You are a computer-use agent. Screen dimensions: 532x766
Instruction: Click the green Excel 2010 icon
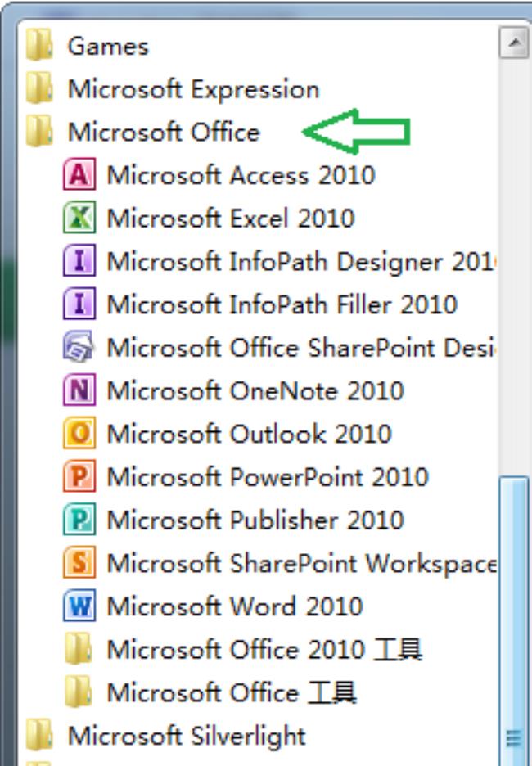(79, 219)
